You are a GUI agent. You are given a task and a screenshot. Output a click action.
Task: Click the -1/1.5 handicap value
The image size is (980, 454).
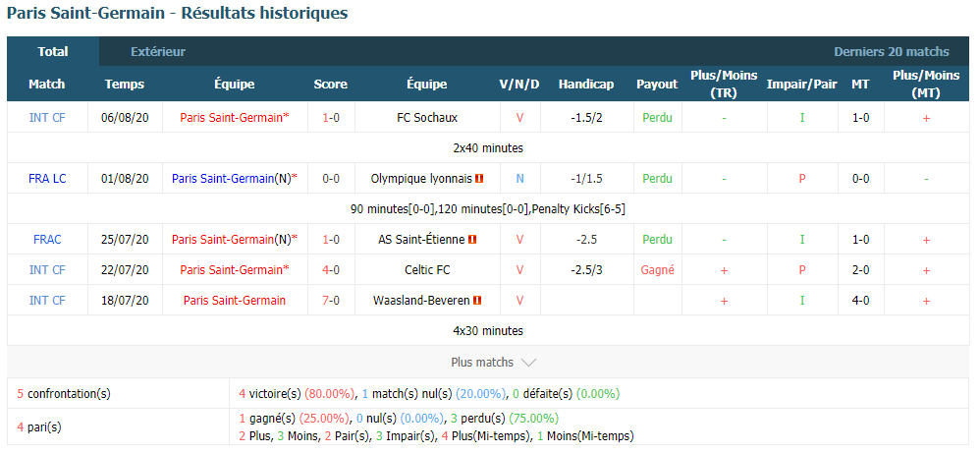[x=587, y=179]
